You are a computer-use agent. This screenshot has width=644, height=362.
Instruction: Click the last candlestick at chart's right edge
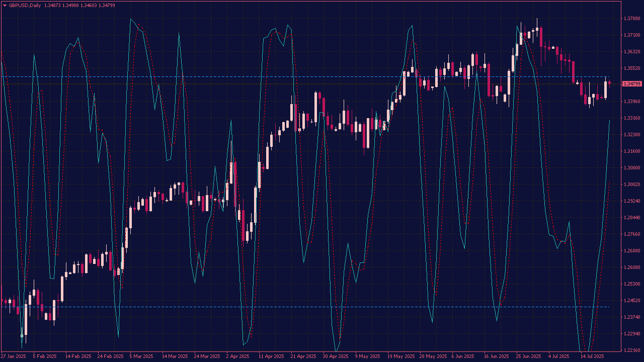click(x=609, y=83)
